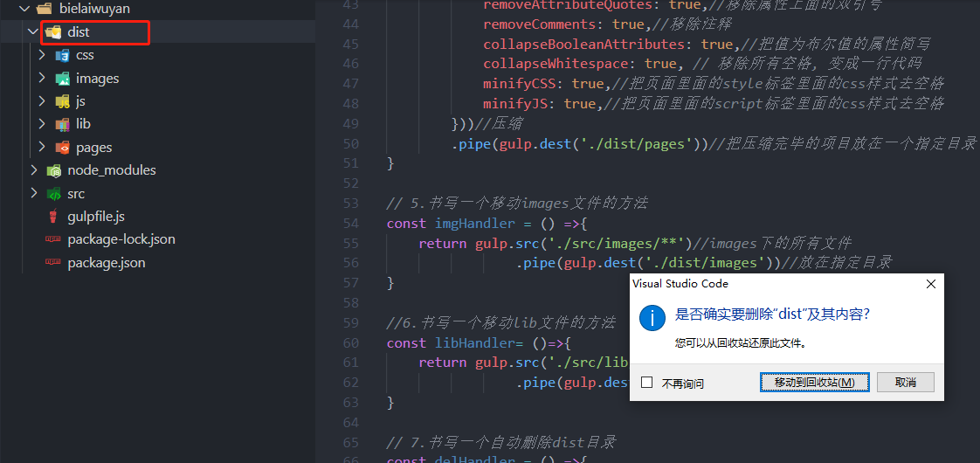Expand the pages folder chevron
The height and width of the screenshot is (463, 980).
click(42, 148)
